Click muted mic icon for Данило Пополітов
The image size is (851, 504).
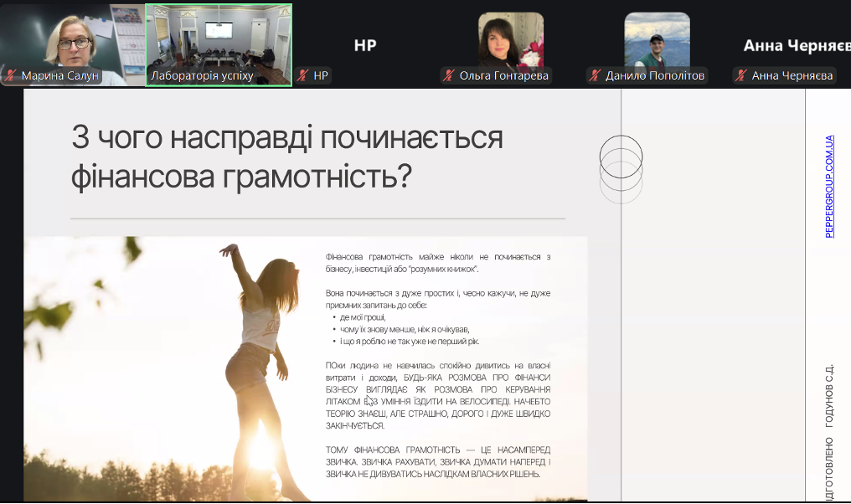(x=595, y=76)
